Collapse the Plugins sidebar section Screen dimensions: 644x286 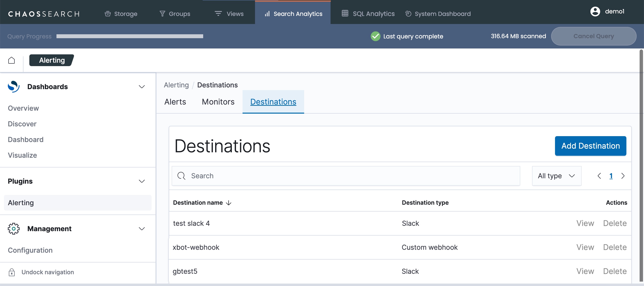click(x=142, y=181)
